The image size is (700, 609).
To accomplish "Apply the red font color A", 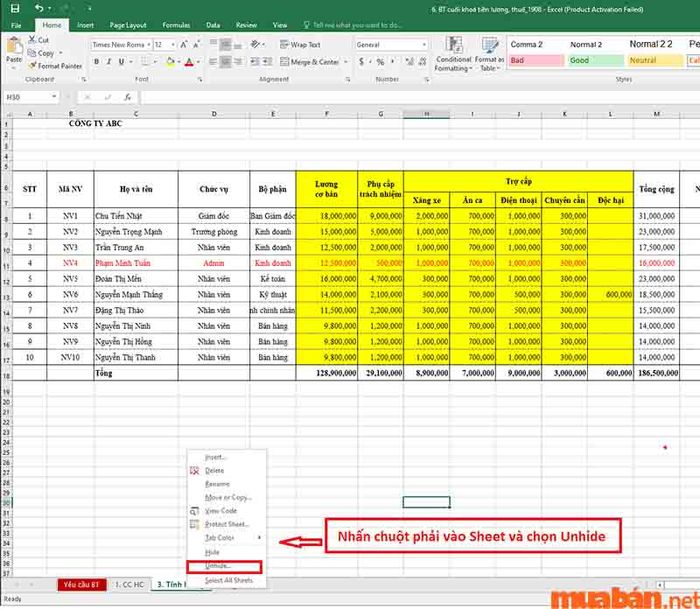I will coord(189,62).
